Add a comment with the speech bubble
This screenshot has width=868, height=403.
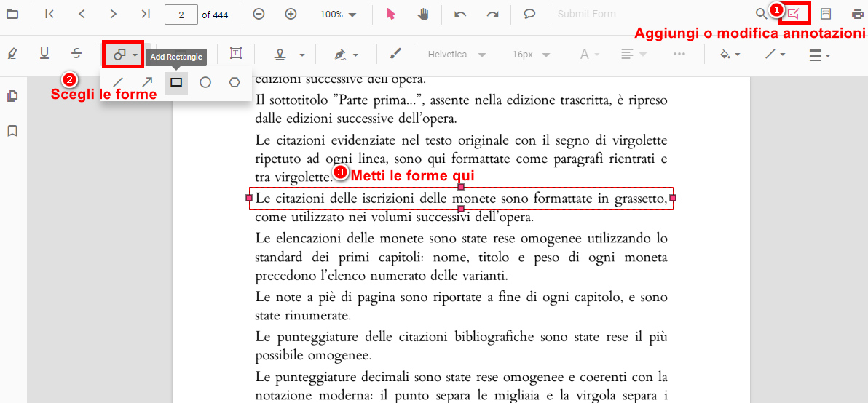click(x=529, y=15)
